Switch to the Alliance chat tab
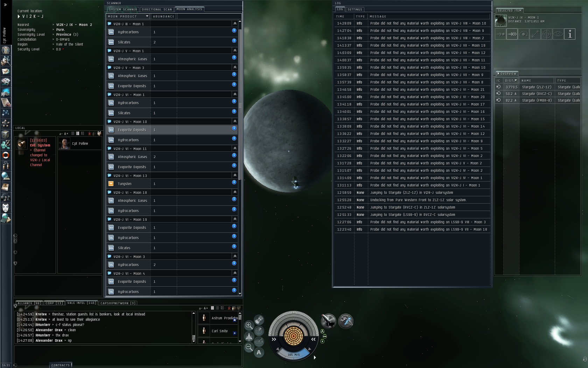588x368 pixels. pos(29,303)
